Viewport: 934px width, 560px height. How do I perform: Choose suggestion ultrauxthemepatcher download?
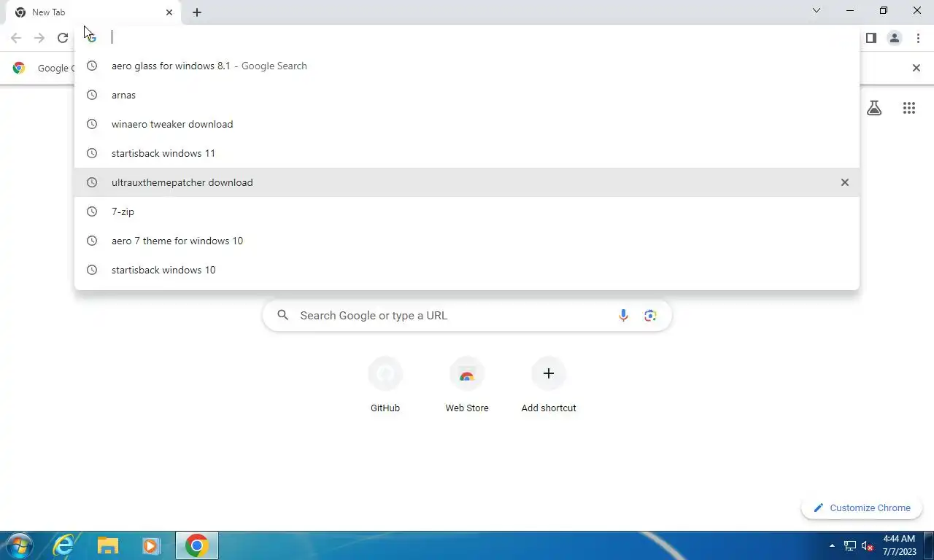pos(467,182)
